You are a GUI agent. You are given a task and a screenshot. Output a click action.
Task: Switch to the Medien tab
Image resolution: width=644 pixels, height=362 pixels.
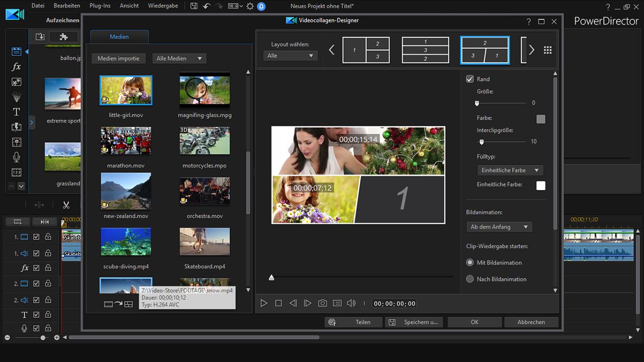pos(119,37)
